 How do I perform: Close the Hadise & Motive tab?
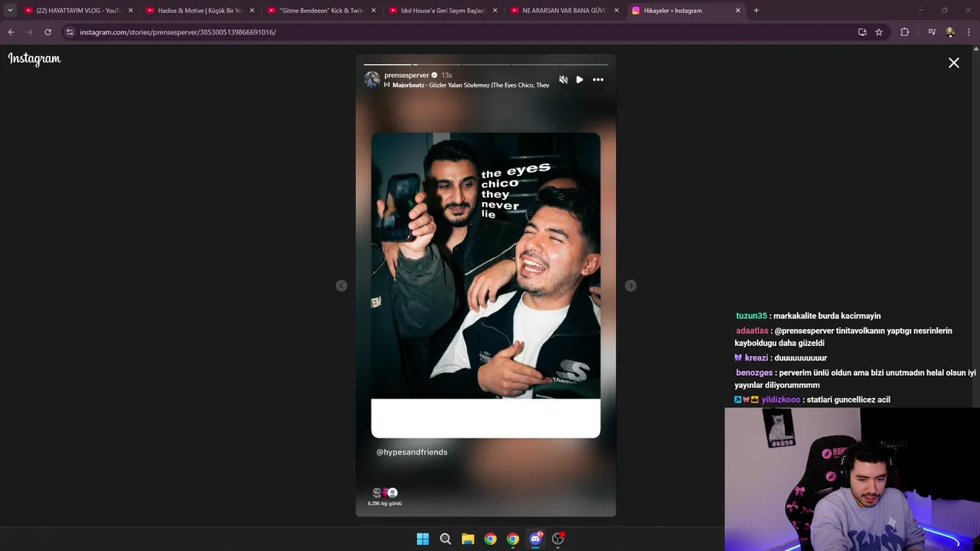pos(252,11)
